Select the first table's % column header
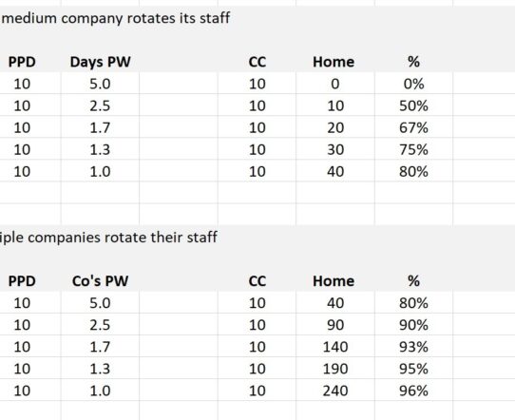 413,62
